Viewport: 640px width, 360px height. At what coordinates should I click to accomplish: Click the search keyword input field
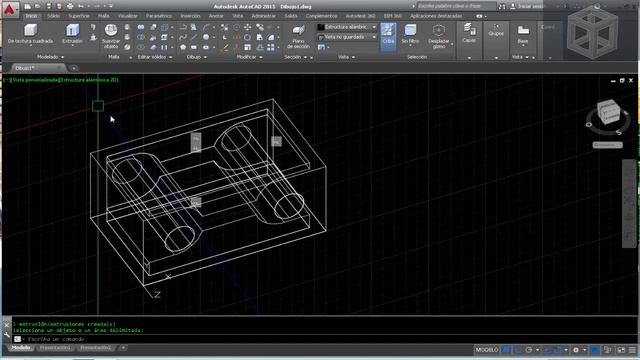point(456,6)
